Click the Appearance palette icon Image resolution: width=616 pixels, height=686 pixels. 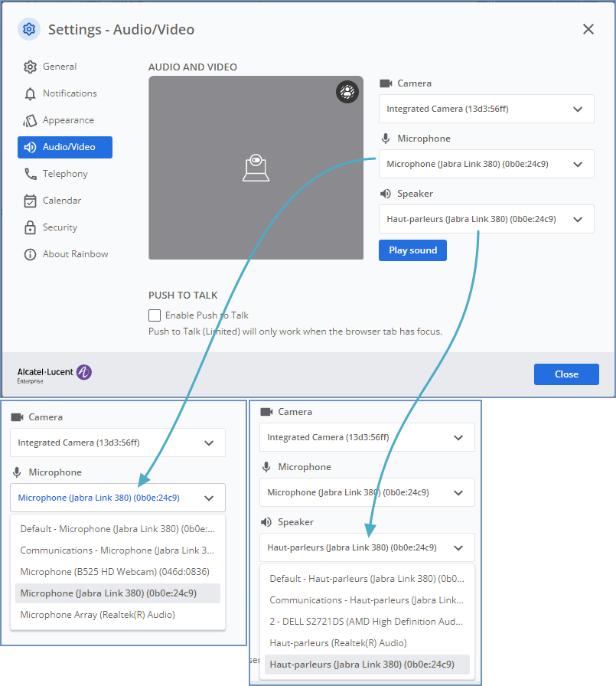pos(30,120)
